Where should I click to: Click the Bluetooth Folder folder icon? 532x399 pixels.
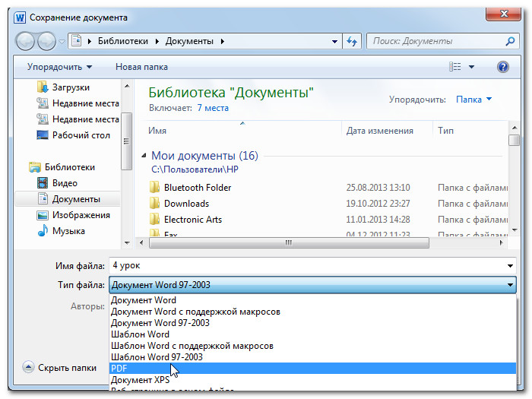(155, 187)
